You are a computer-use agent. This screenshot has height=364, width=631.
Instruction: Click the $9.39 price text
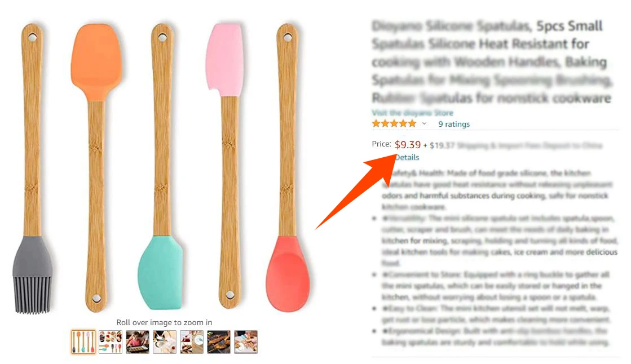pyautogui.click(x=408, y=144)
